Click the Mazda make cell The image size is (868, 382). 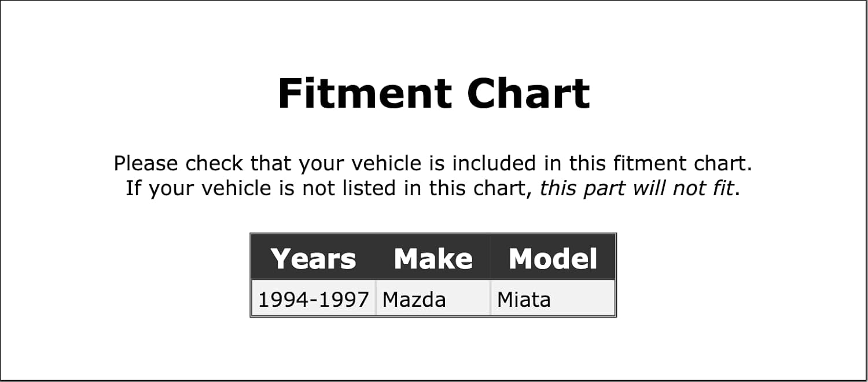433,299
